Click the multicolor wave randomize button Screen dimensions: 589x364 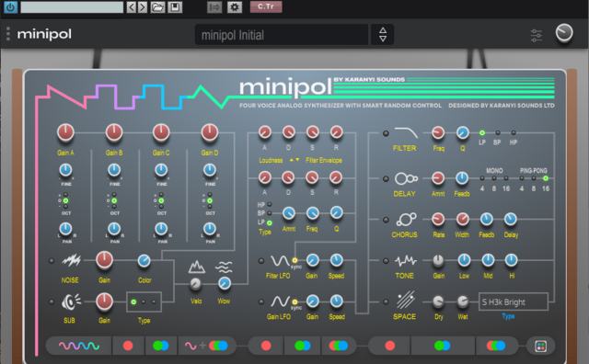point(79,346)
